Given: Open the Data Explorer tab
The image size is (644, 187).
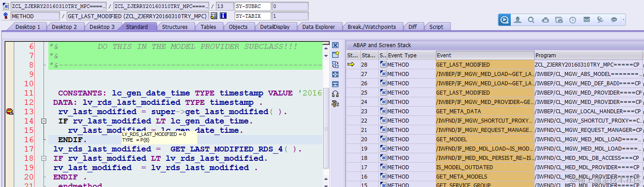Looking at the screenshot, I should (x=318, y=27).
